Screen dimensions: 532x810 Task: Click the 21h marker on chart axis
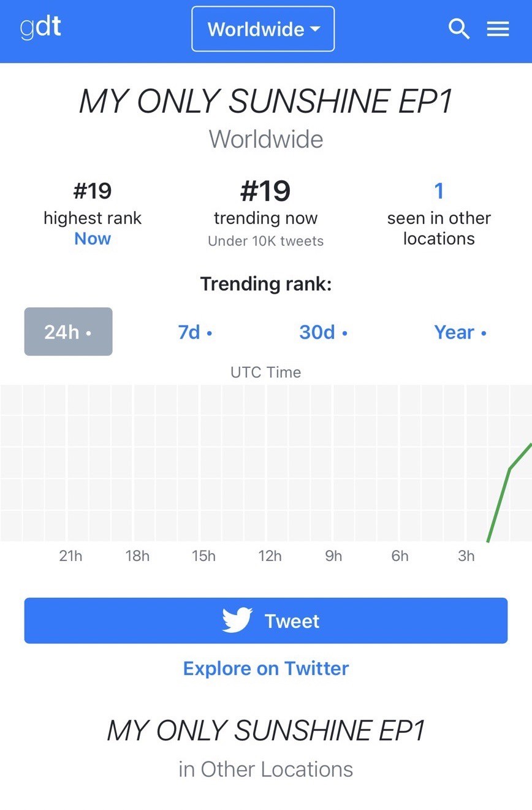pyautogui.click(x=70, y=556)
